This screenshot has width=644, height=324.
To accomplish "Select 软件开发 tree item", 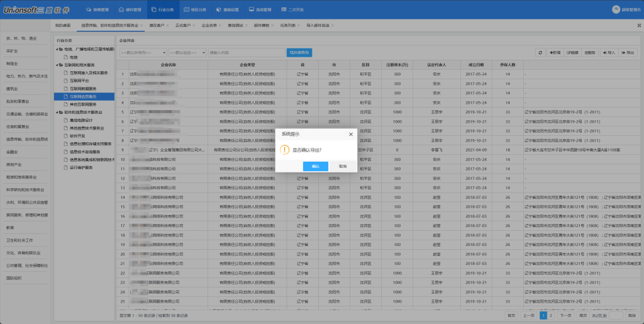I will click(x=77, y=136).
